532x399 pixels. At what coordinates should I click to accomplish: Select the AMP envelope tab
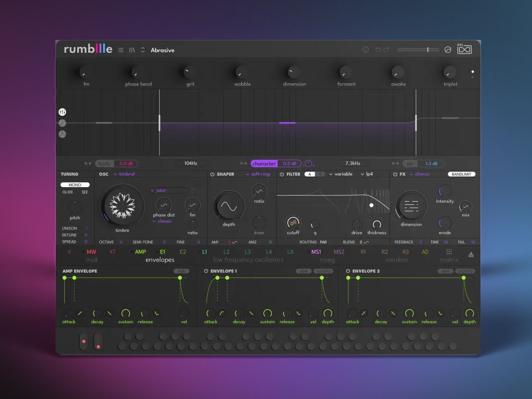(x=141, y=252)
